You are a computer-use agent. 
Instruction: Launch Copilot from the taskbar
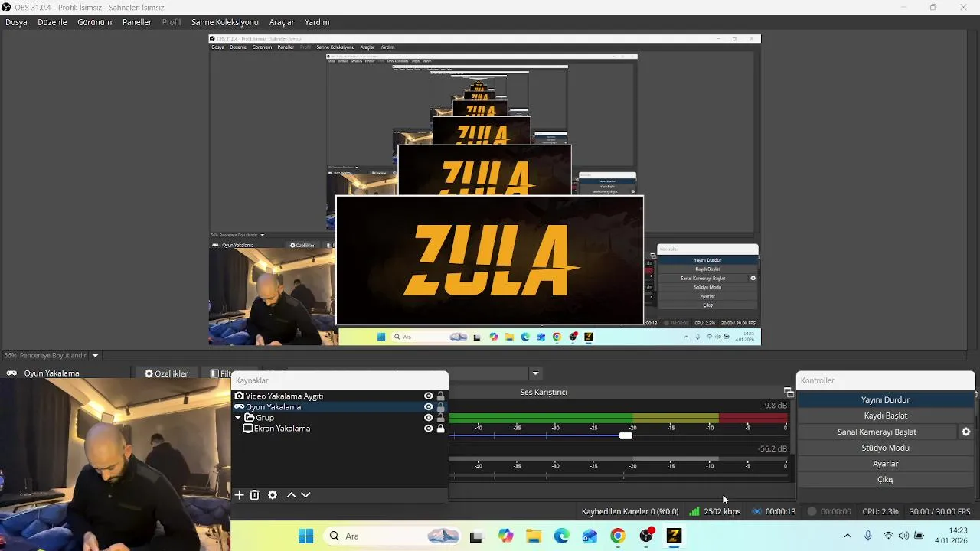click(505, 536)
